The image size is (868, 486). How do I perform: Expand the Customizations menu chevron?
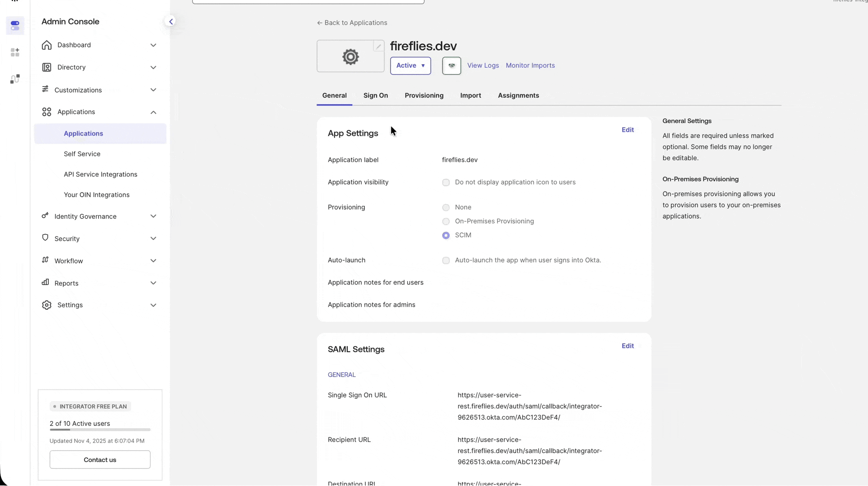tap(153, 90)
